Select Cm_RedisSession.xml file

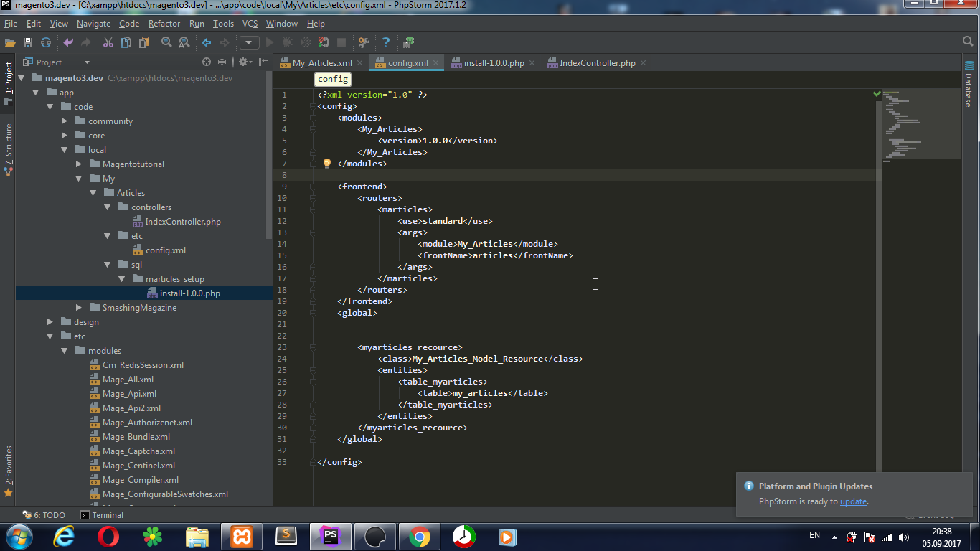(143, 365)
